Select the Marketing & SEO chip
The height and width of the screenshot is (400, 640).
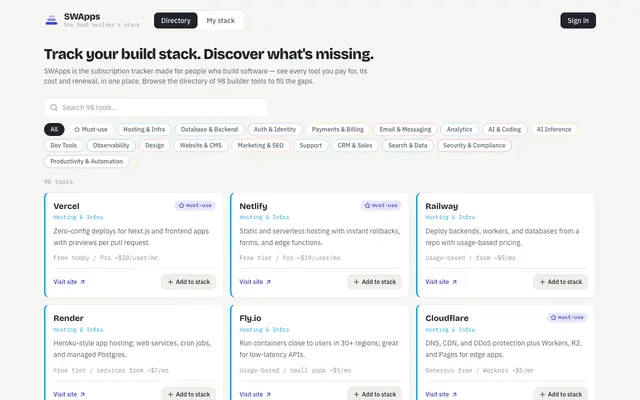(x=260, y=145)
